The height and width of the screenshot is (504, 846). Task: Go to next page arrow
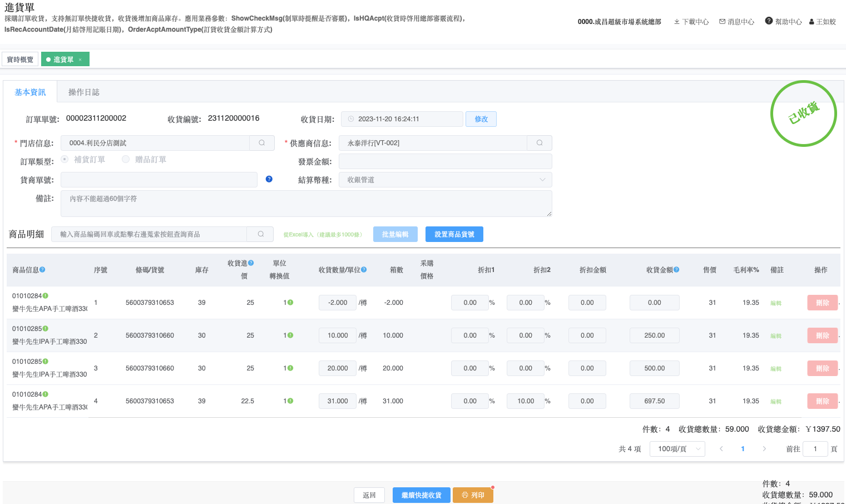[x=764, y=449]
